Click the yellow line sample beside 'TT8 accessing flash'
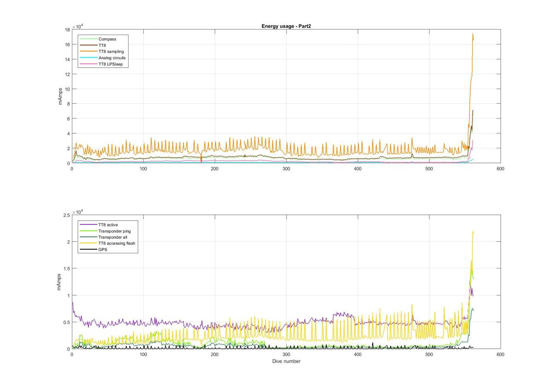Viewport: 553px width, 392px height. 88,243
